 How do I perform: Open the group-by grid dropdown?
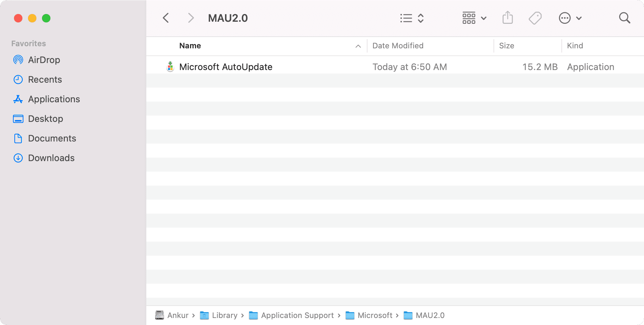(474, 18)
